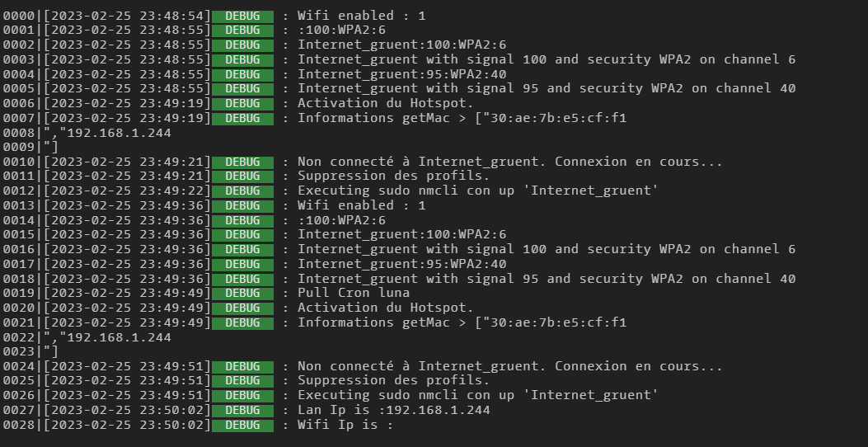Click the IP address 192.168.1.244 on line 0008
Image resolution: width=868 pixels, height=447 pixels.
(x=119, y=133)
